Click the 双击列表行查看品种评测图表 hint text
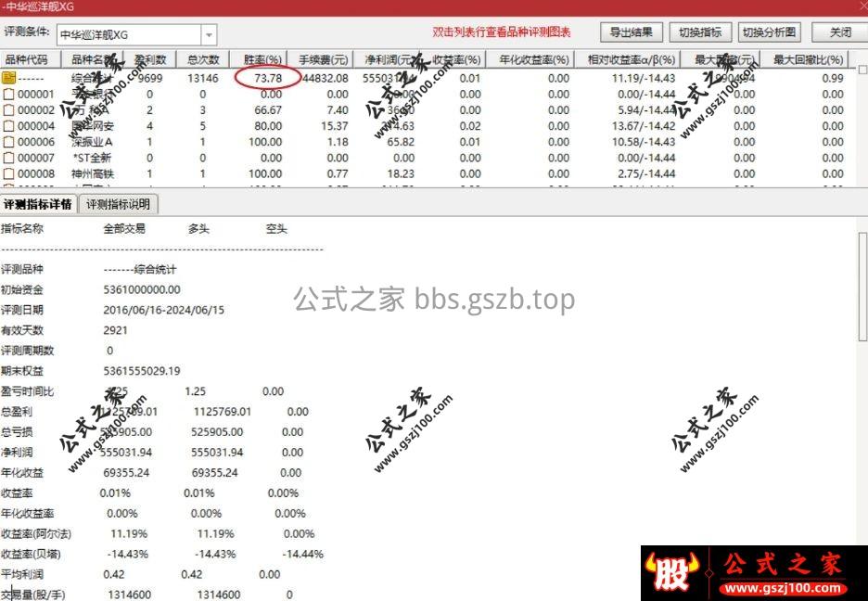868x601 pixels. (501, 32)
